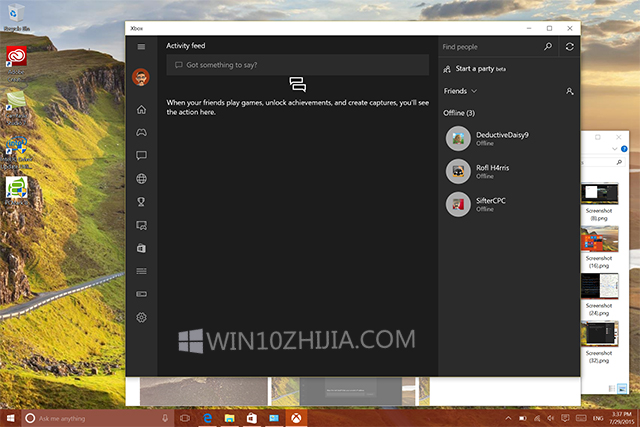Click the Offline (3) group header
Image resolution: width=640 pixels, height=427 pixels.
(459, 113)
